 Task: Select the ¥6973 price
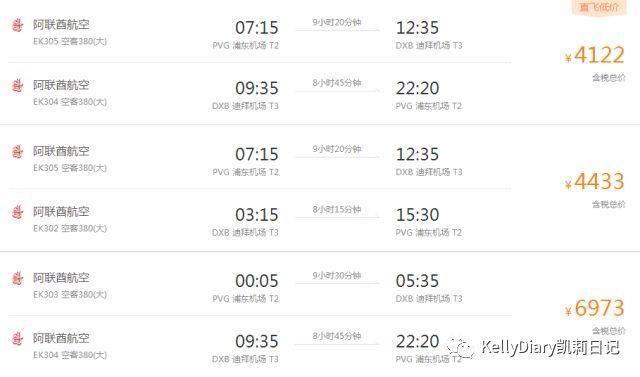[595, 308]
